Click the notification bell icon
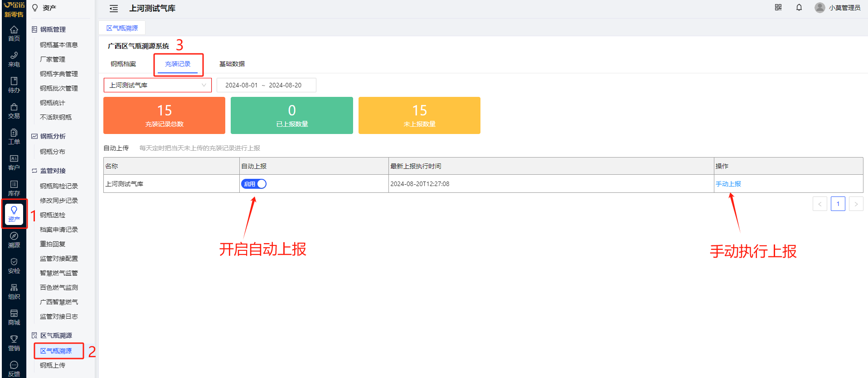 (799, 8)
